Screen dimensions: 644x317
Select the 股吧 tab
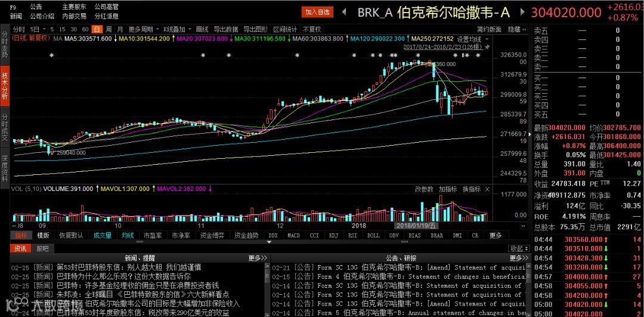[42, 248]
